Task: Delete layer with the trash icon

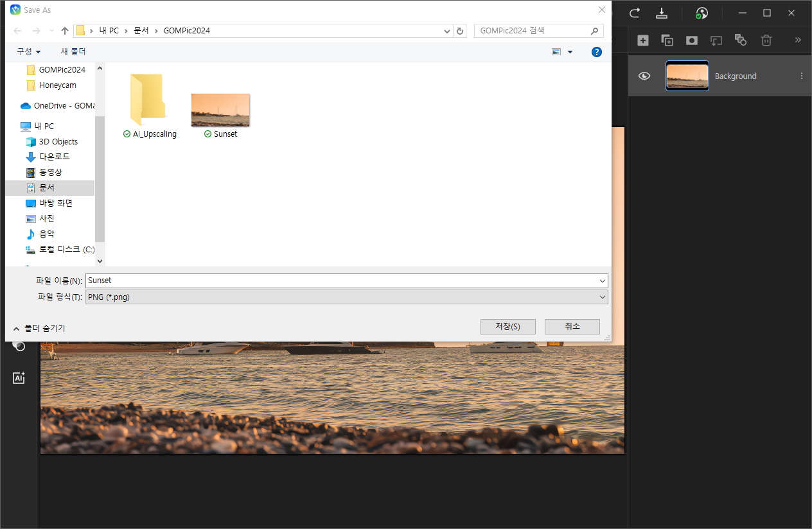Action: pos(766,40)
